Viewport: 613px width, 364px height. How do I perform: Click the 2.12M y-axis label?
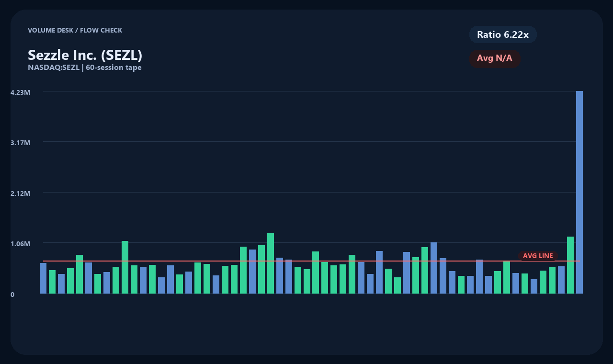(x=20, y=193)
